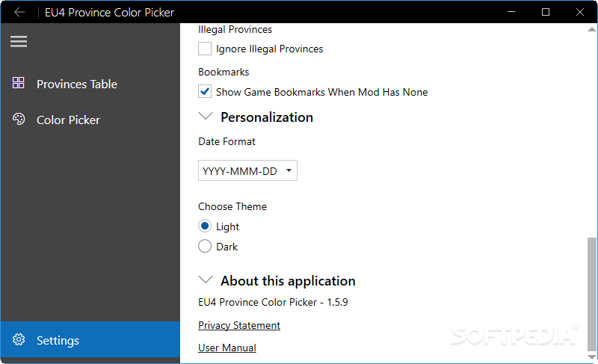Click the Date Format label

click(226, 142)
